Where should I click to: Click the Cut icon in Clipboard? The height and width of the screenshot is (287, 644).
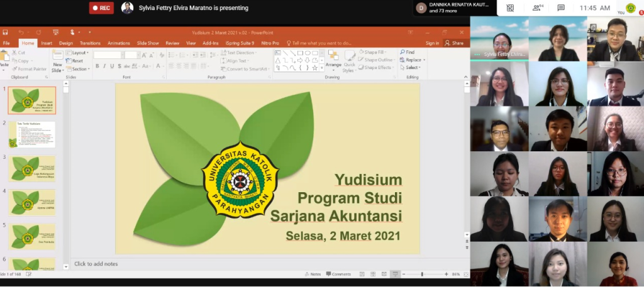click(x=18, y=53)
